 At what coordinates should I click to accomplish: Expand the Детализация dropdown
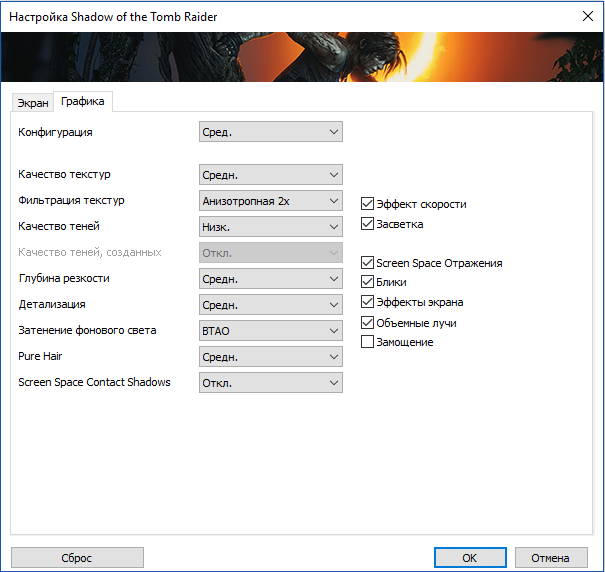pyautogui.click(x=271, y=305)
